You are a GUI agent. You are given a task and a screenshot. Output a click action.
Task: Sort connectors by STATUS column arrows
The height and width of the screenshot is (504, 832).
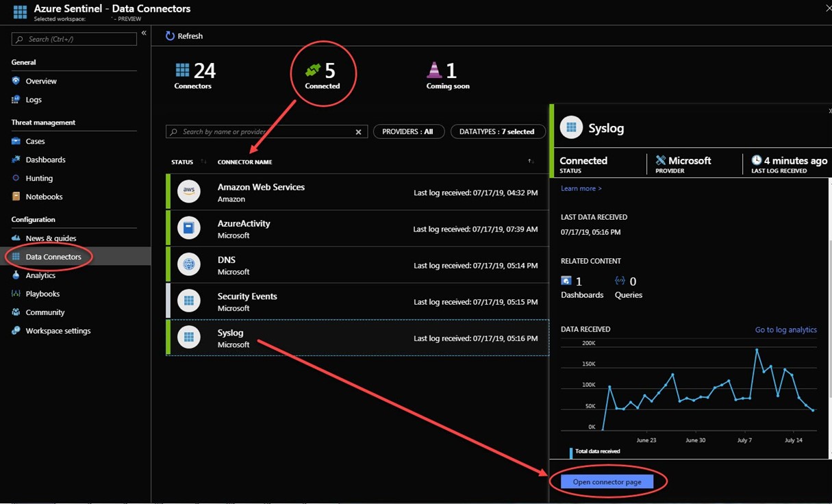pyautogui.click(x=203, y=162)
